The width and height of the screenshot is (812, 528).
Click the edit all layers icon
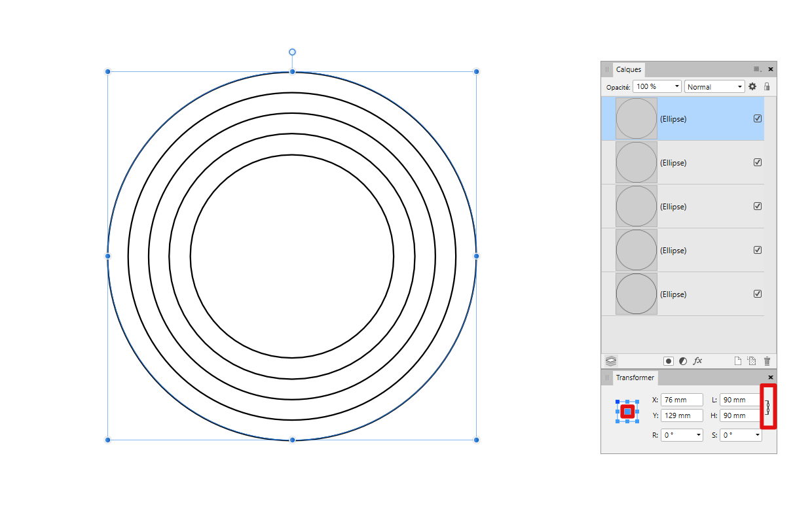[x=610, y=361]
